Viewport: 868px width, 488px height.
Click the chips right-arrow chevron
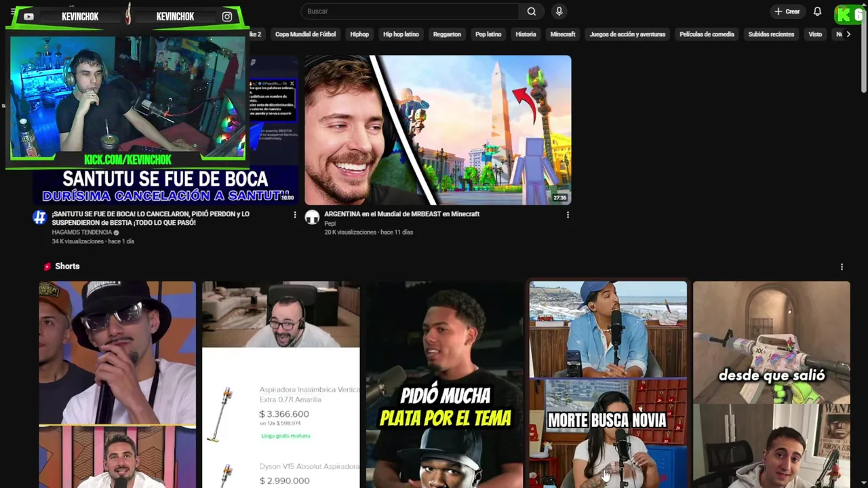tap(848, 35)
